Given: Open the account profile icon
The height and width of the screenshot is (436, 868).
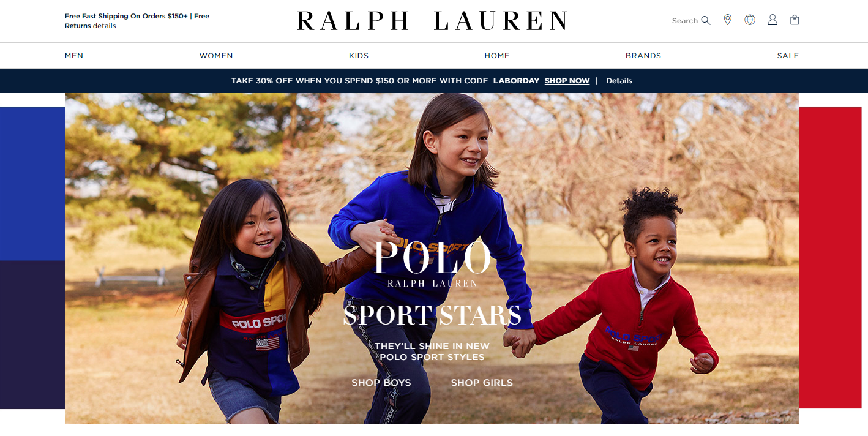Looking at the screenshot, I should point(773,20).
